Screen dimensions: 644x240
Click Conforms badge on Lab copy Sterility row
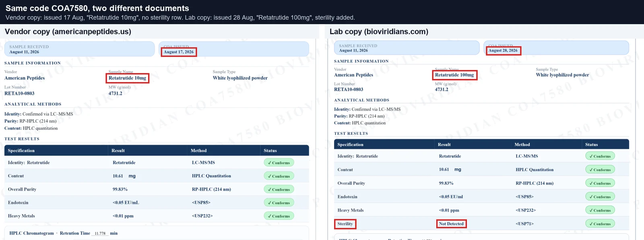[600, 224]
